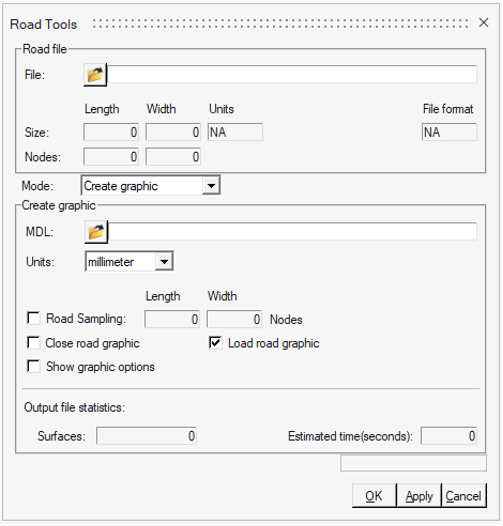The width and height of the screenshot is (503, 526).
Task: Open the Units millimeter dropdown
Action: pos(129,262)
